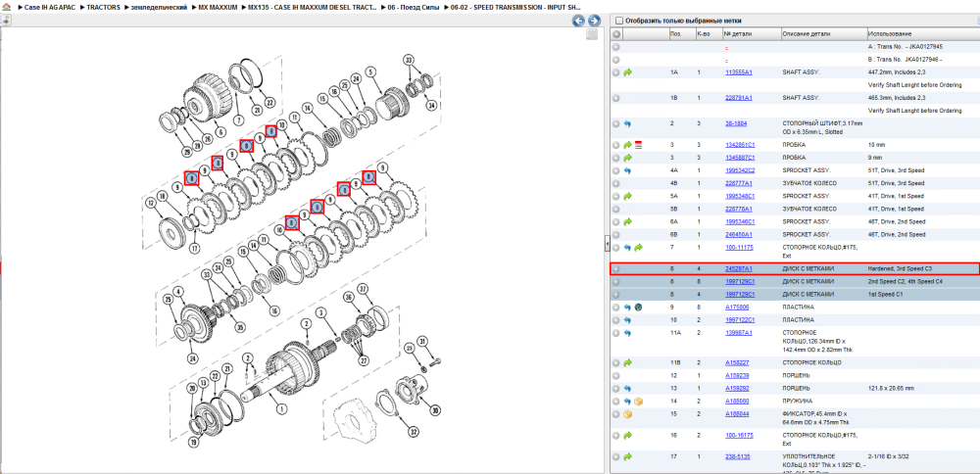Add part A159239 using its plus icon
This screenshot has height=474, width=980.
615,375
